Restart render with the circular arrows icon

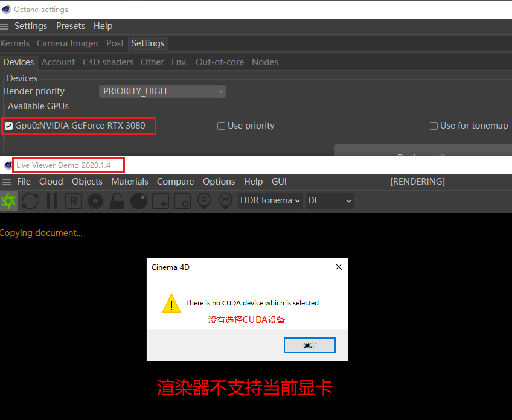point(30,201)
